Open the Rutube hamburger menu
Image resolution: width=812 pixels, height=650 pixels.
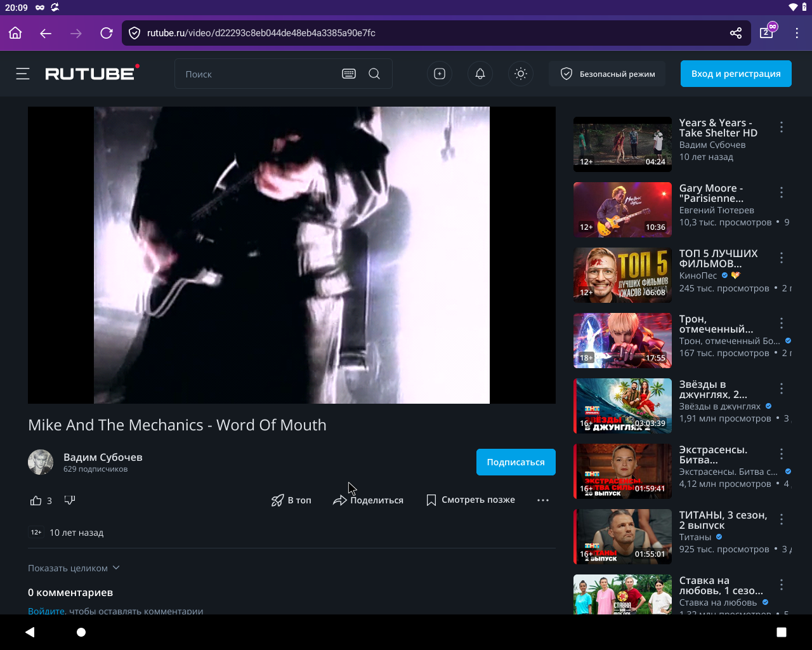point(23,74)
